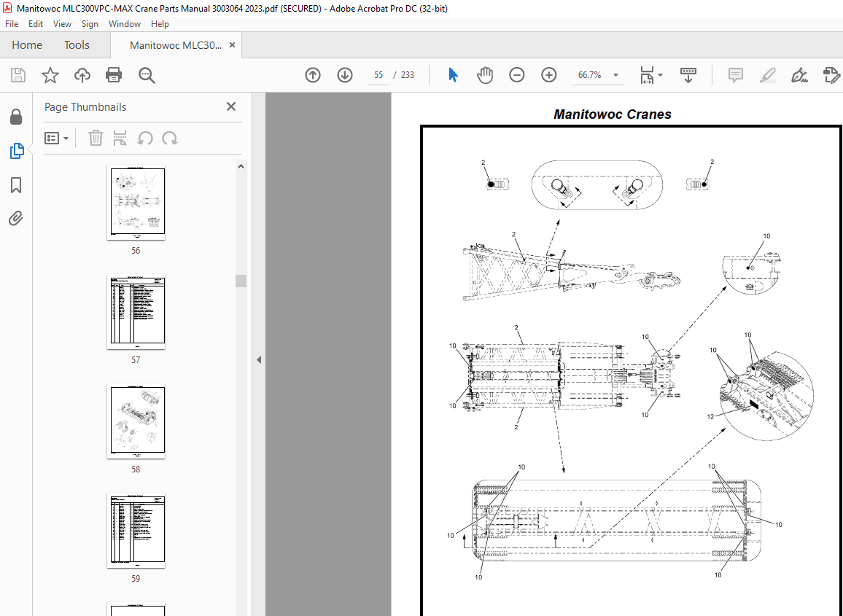
Task: Click the security lock icon in the sidebar
Action: click(x=16, y=117)
